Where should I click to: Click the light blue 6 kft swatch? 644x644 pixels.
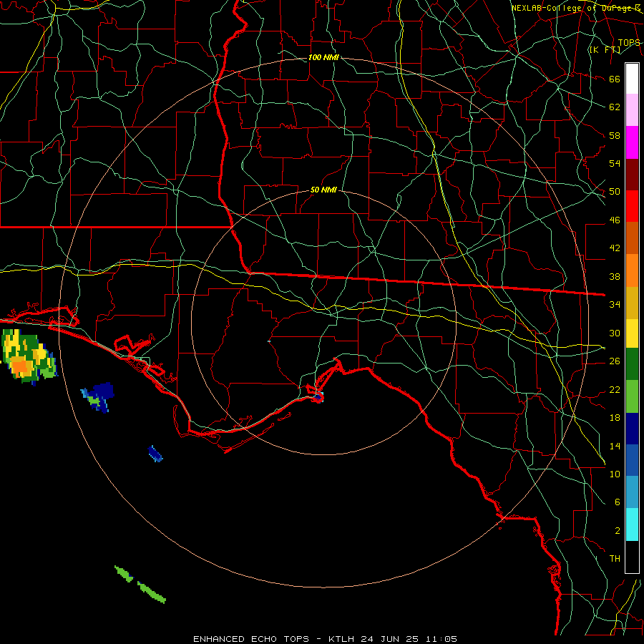click(x=632, y=492)
